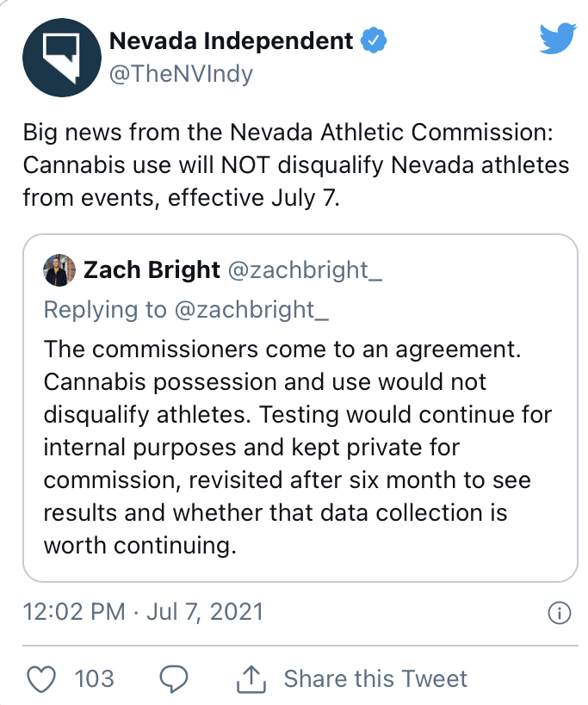Like the tweet with heart icon
Screen dimensions: 588x705
pyautogui.click(x=41, y=678)
